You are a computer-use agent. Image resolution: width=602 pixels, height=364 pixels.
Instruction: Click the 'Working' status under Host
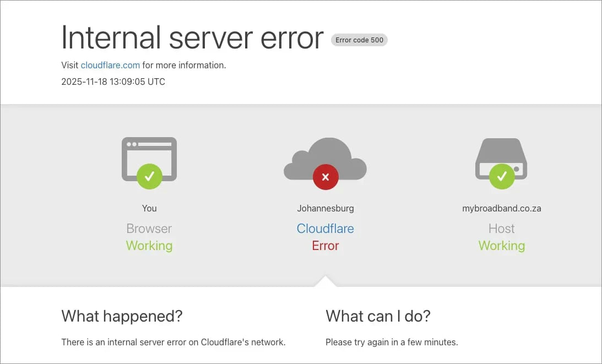(x=501, y=246)
